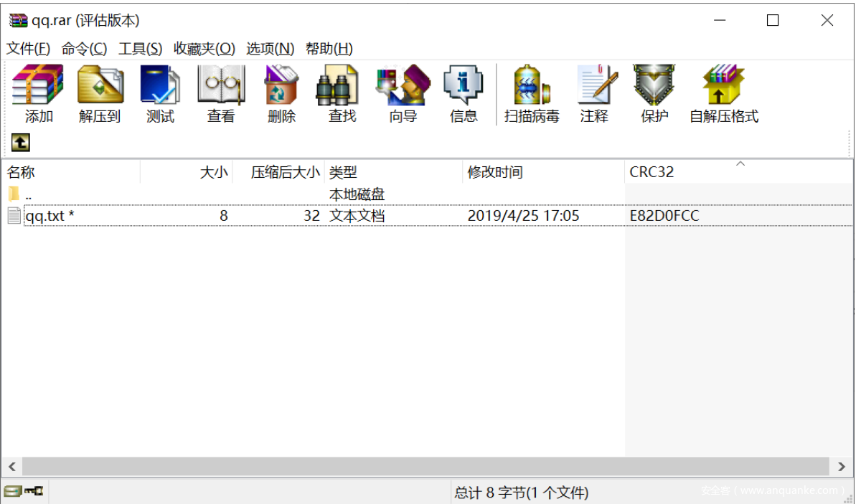Click the Scan Virus (扫描病毒) icon
856x504 pixels.
[531, 92]
